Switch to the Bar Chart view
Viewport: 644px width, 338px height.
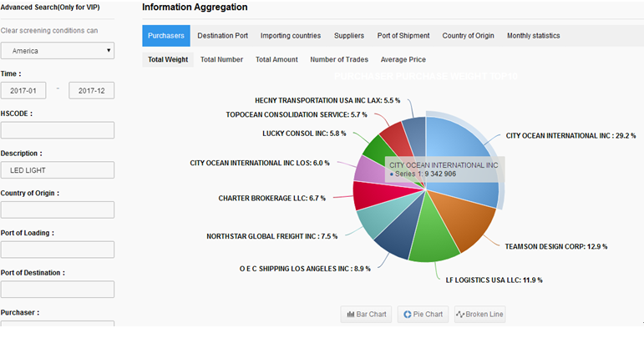pyautogui.click(x=367, y=314)
